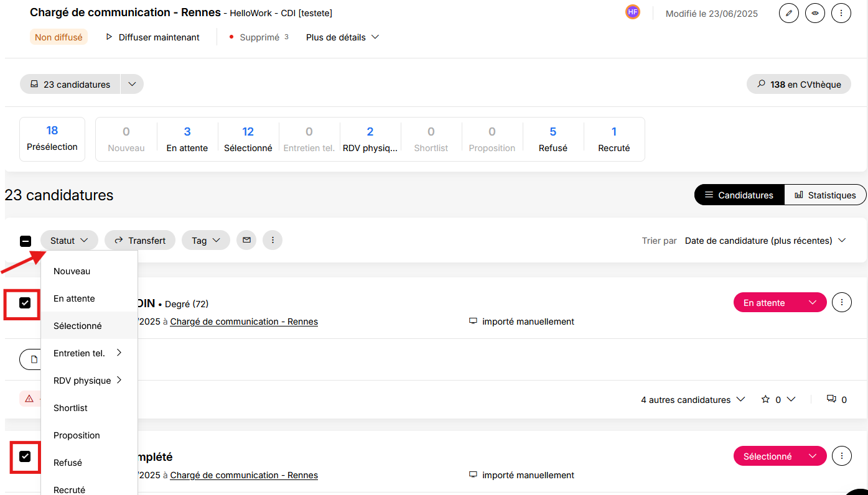The image size is (868, 495).
Task: Open the Trier par sort dropdown
Action: pyautogui.click(x=765, y=241)
